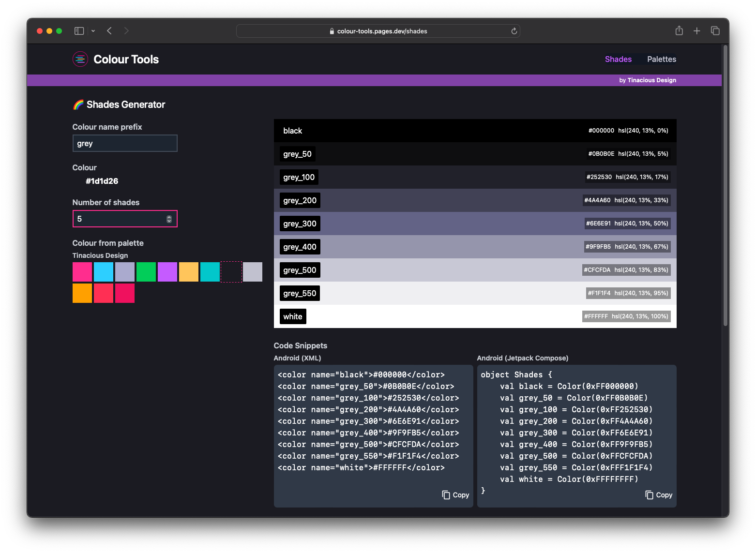Select the grey_200 shade label
Screen dimensions: 756x553
300,200
